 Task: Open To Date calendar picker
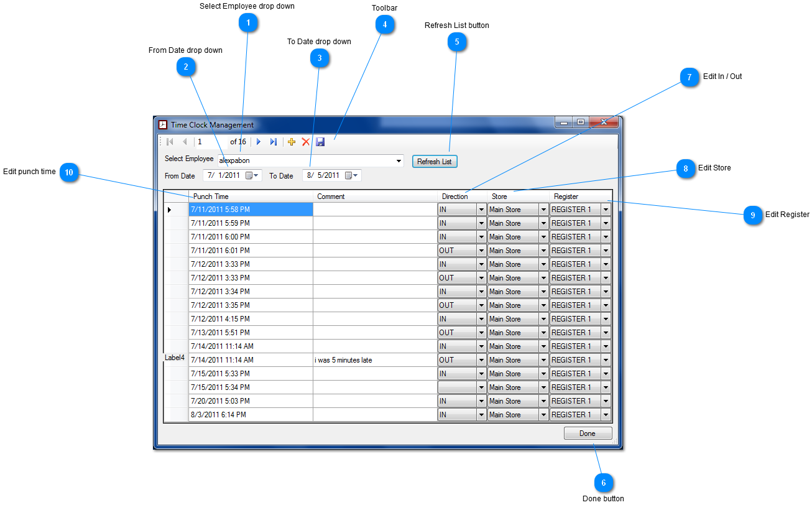coord(352,175)
